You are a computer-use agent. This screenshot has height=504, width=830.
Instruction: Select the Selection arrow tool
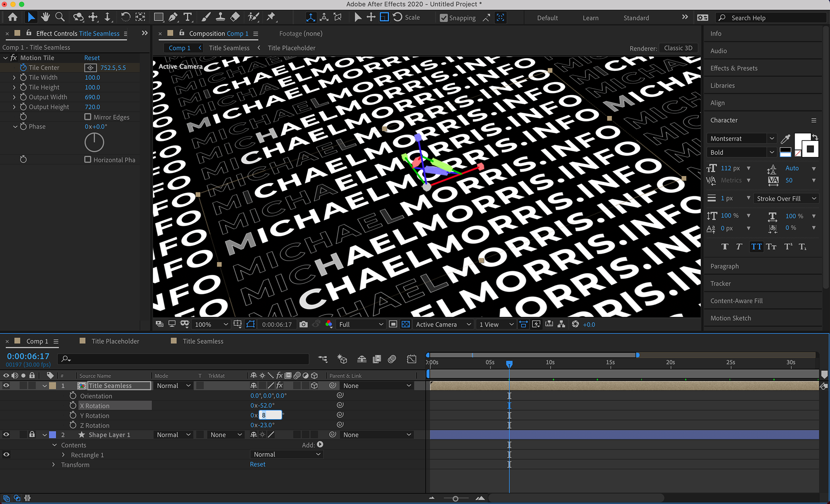pos(31,17)
